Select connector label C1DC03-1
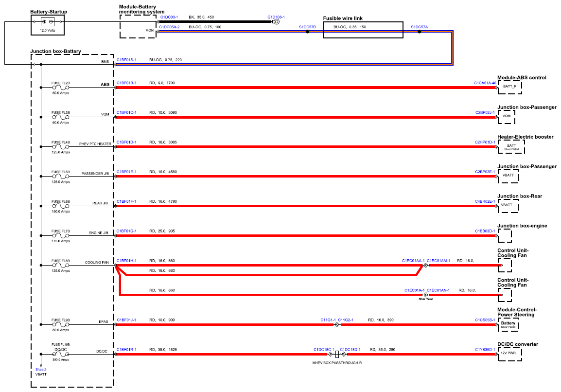The width and height of the screenshot is (561, 392). (x=169, y=17)
